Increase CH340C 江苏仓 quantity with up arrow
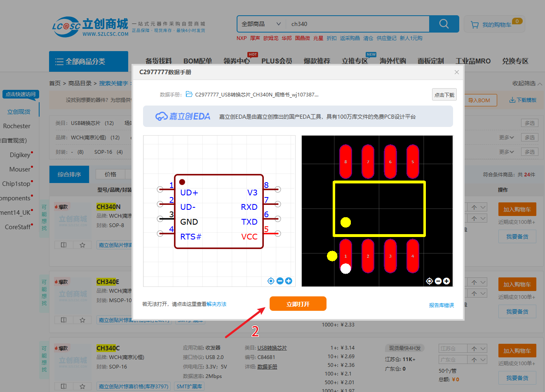Viewport: 545px width, 392px height. click(475, 348)
